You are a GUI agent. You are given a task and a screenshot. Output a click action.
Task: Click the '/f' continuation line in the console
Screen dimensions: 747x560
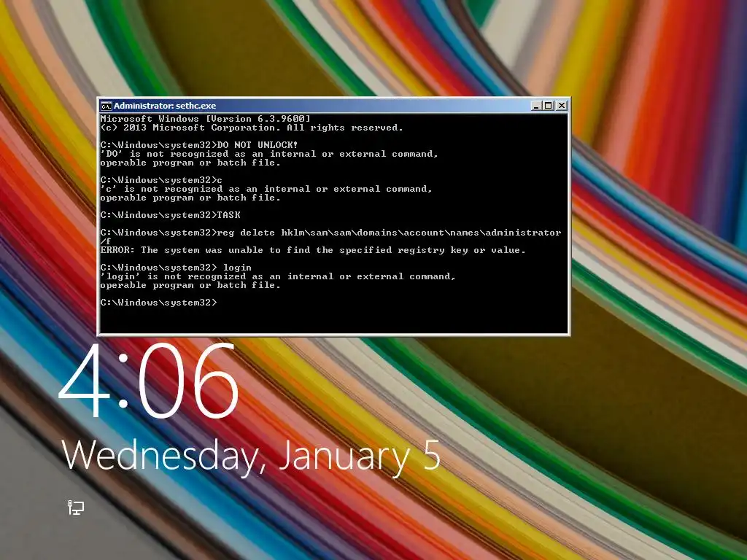pos(106,241)
